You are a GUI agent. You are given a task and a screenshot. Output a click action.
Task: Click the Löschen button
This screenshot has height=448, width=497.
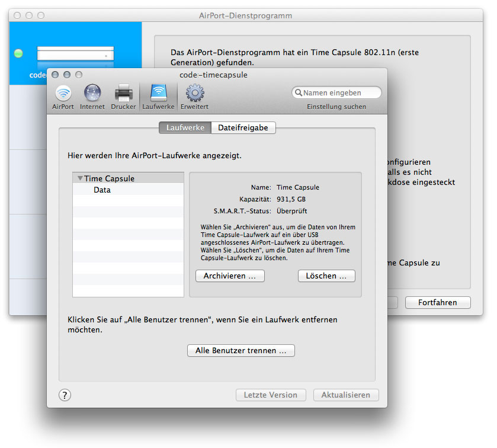(x=326, y=276)
